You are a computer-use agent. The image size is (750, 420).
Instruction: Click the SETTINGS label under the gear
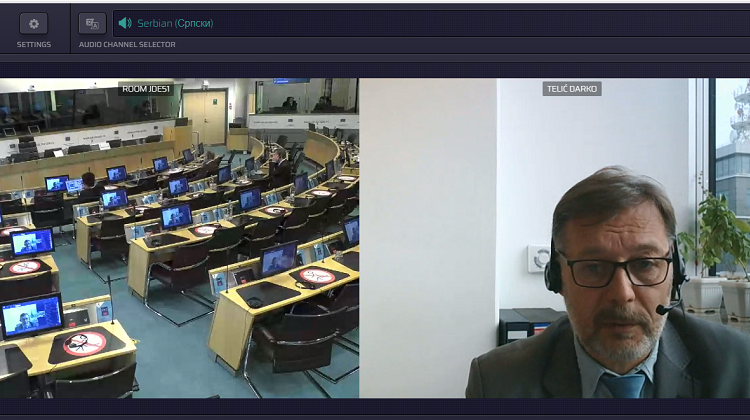click(x=33, y=45)
